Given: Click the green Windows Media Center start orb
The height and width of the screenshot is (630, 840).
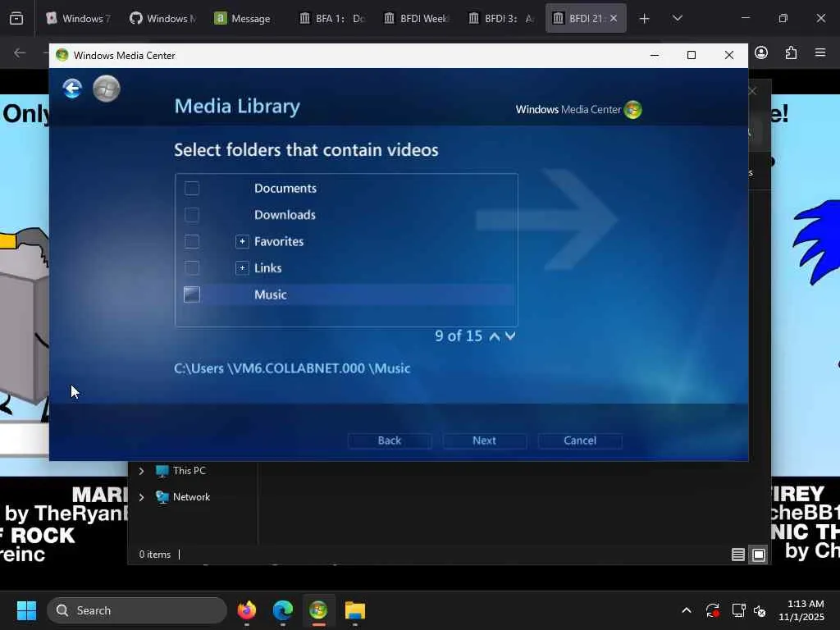Looking at the screenshot, I should tap(106, 89).
